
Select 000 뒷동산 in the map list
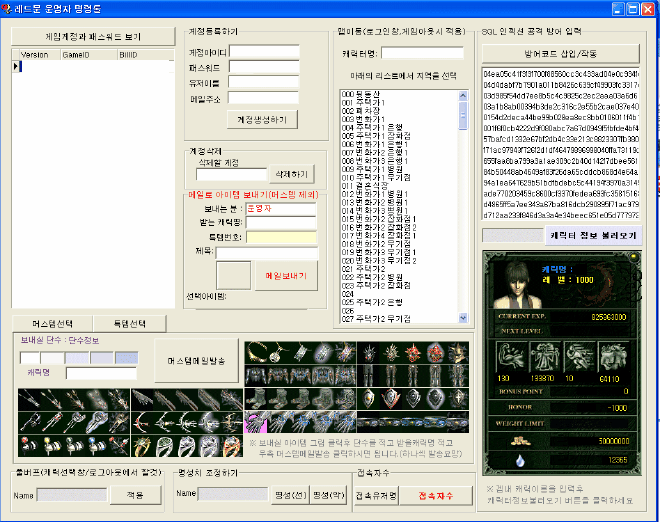tap(361, 94)
